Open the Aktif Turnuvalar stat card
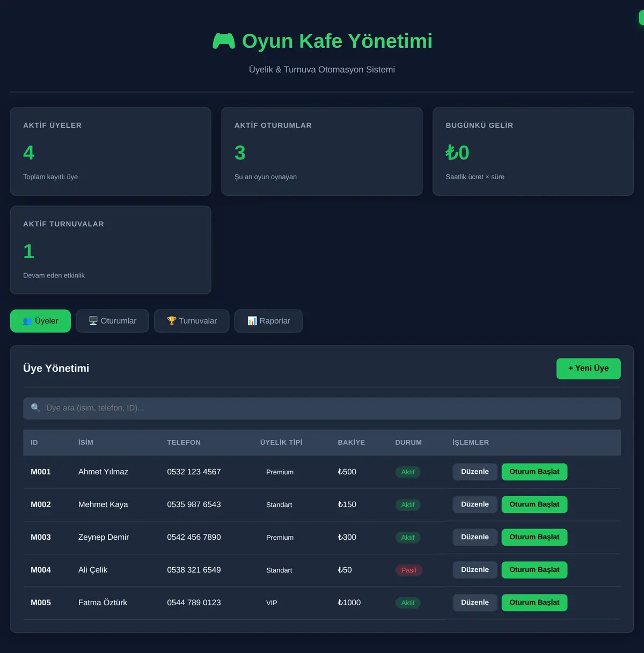This screenshot has width=644, height=653. [x=111, y=250]
